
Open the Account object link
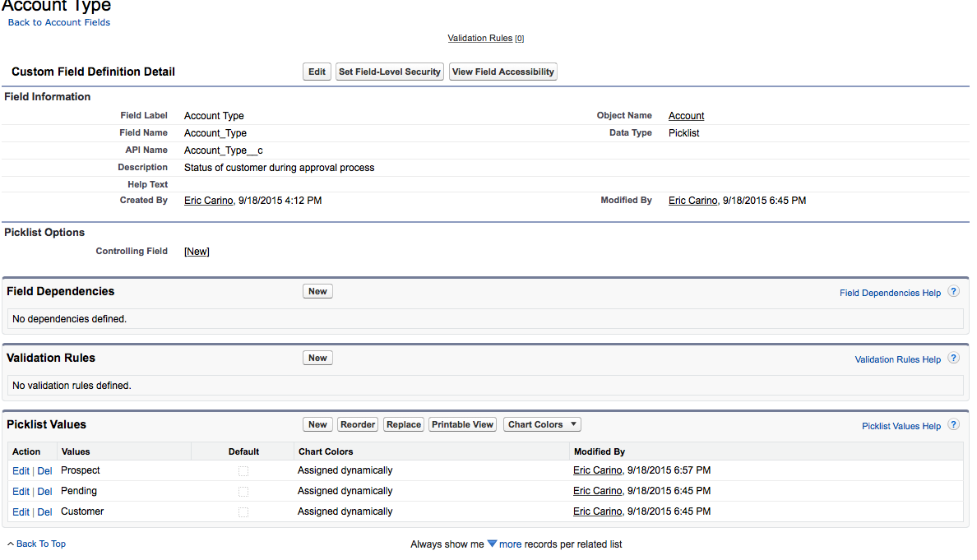(686, 116)
